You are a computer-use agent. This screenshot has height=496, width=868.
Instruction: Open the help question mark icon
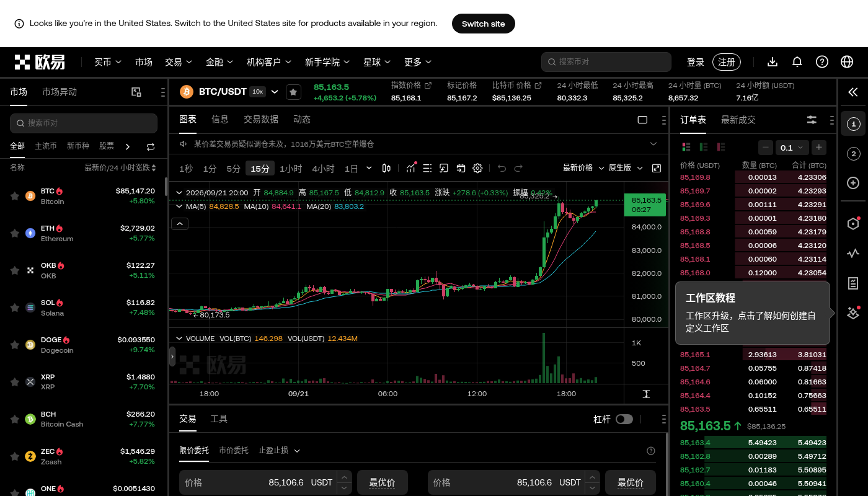822,62
